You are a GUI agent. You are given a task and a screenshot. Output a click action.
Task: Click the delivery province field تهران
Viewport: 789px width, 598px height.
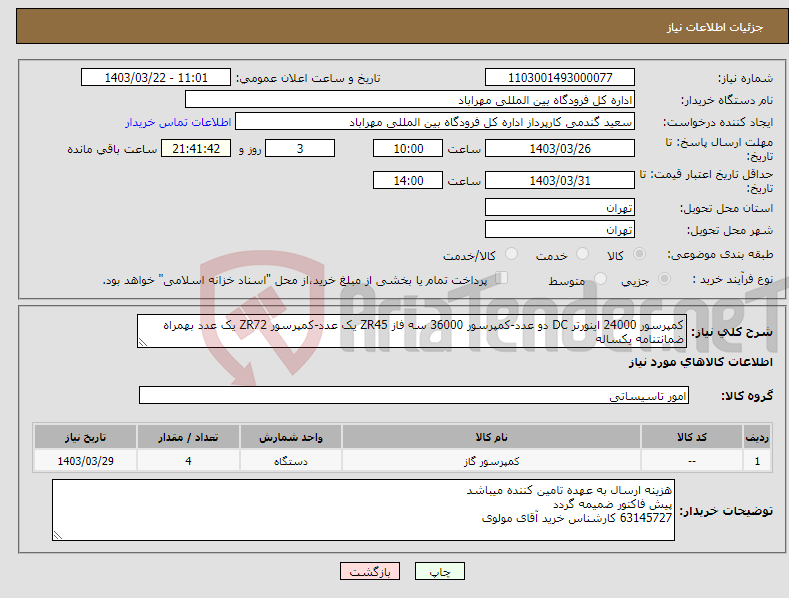tap(560, 207)
